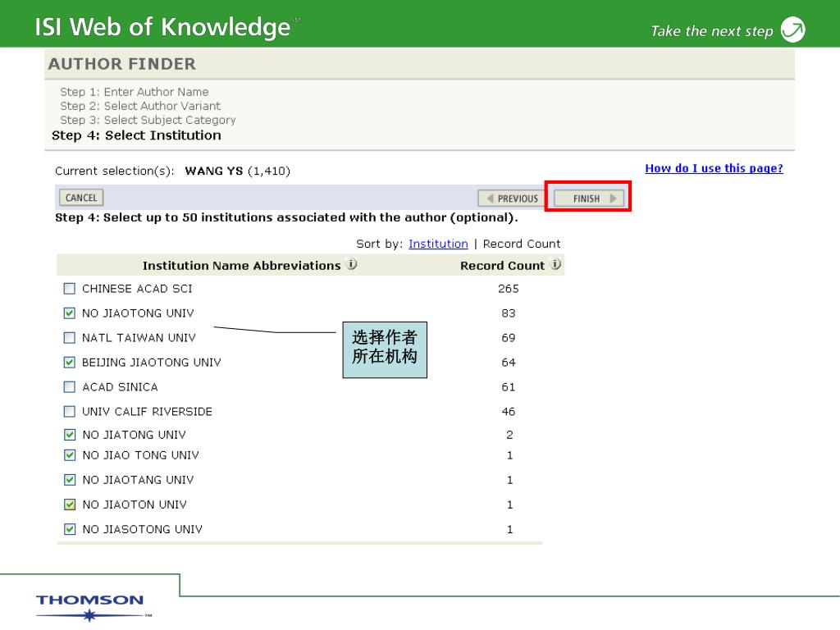The height and width of the screenshot is (630, 840).
Task: Click the BEIJING JIAOTONG UNIV institution name
Action: (152, 363)
